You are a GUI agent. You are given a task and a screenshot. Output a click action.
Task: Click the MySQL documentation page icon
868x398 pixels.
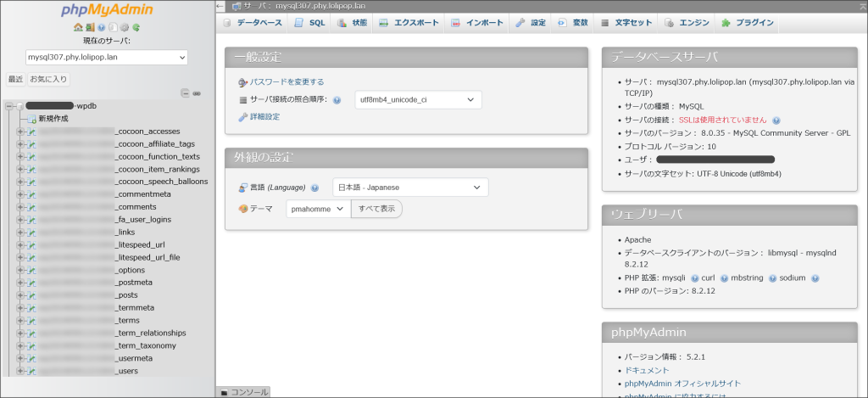(113, 27)
